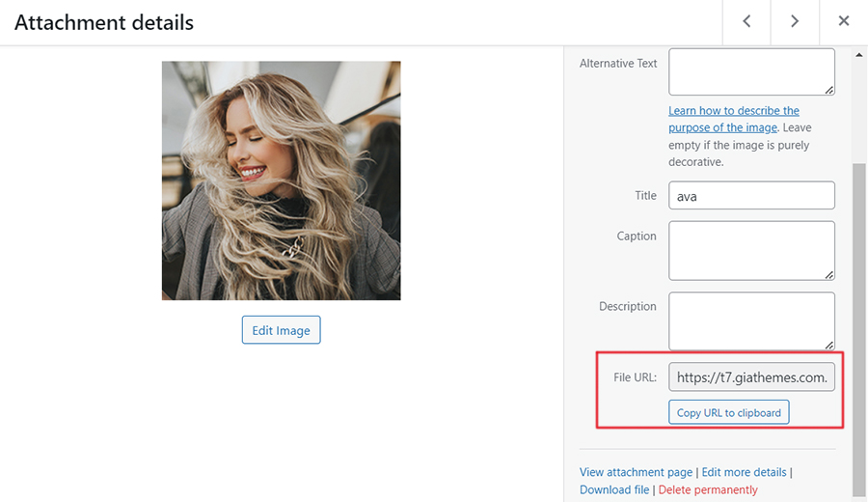868x502 pixels.
Task: Click into the Title field containing "ava"
Action: [750, 195]
